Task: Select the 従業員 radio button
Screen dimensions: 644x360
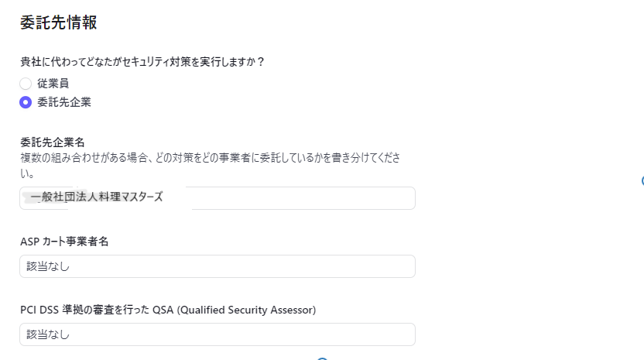Action: [26, 83]
